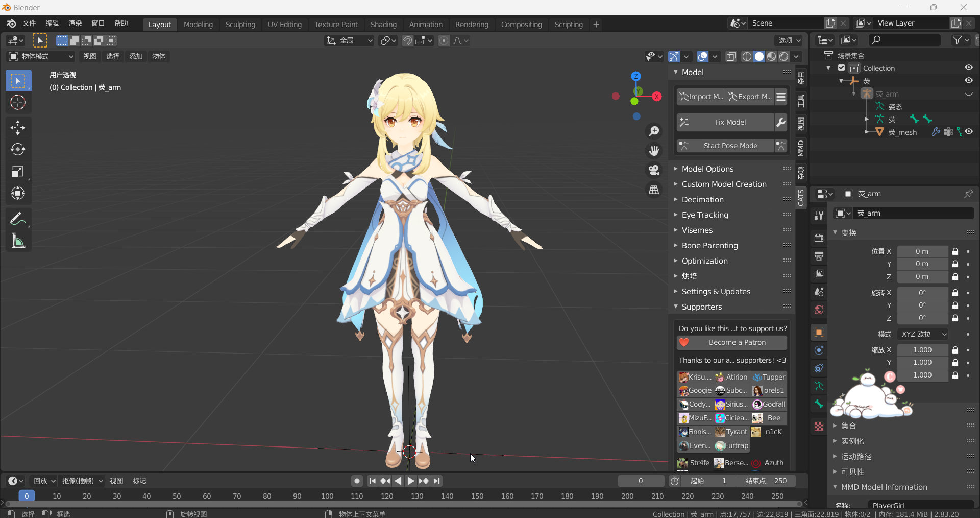Click Import Model button
This screenshot has width=980, height=518.
[x=701, y=97]
